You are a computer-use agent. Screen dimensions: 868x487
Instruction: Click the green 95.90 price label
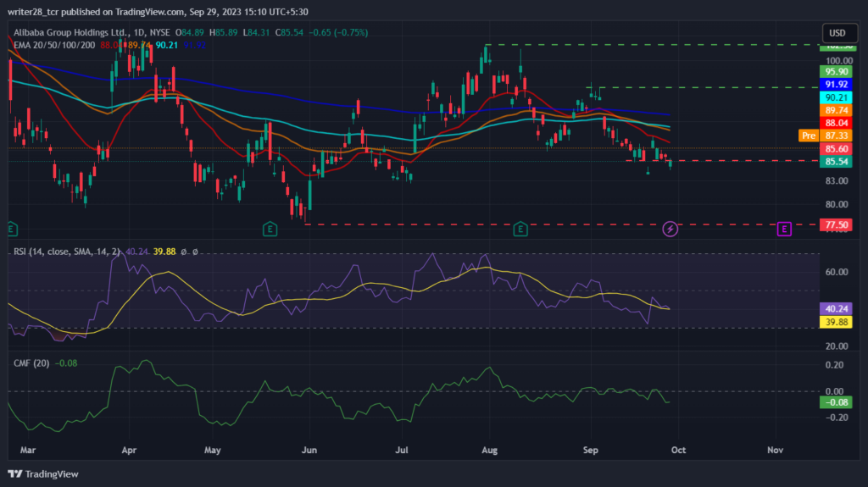pos(836,72)
